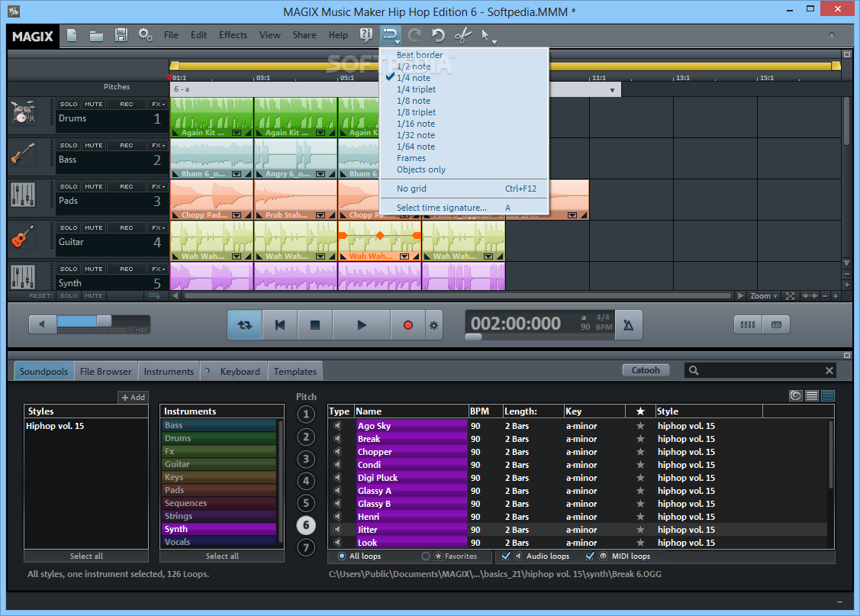Click the undo arrow icon
Image resolution: width=860 pixels, height=616 pixels.
pos(438,36)
